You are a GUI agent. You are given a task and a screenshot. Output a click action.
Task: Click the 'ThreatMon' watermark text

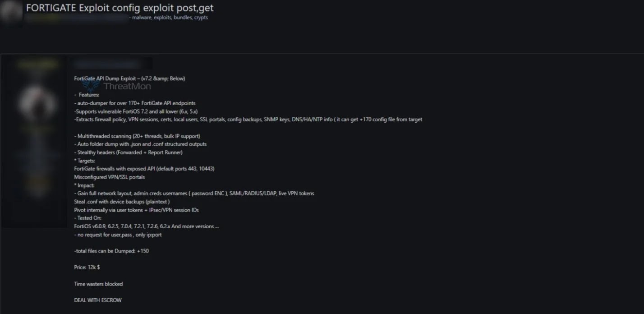(x=127, y=86)
